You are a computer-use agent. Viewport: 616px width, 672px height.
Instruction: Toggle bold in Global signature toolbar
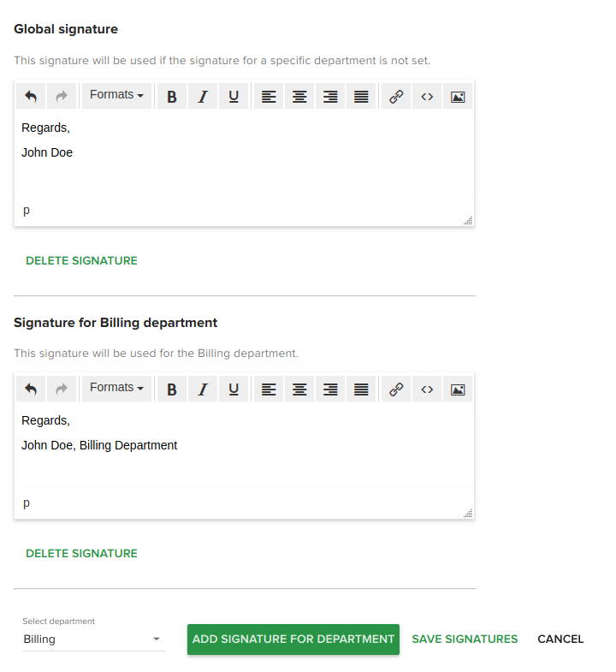[x=172, y=96]
